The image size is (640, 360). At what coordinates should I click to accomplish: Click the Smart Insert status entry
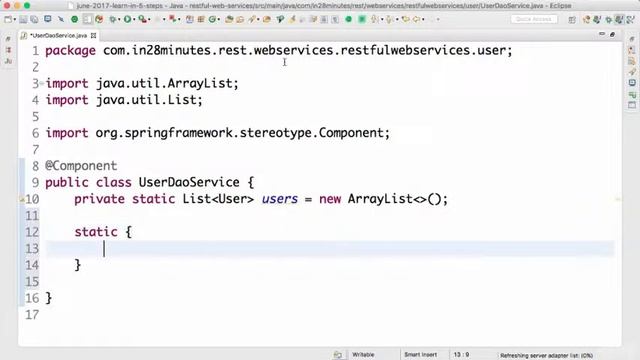click(x=420, y=355)
